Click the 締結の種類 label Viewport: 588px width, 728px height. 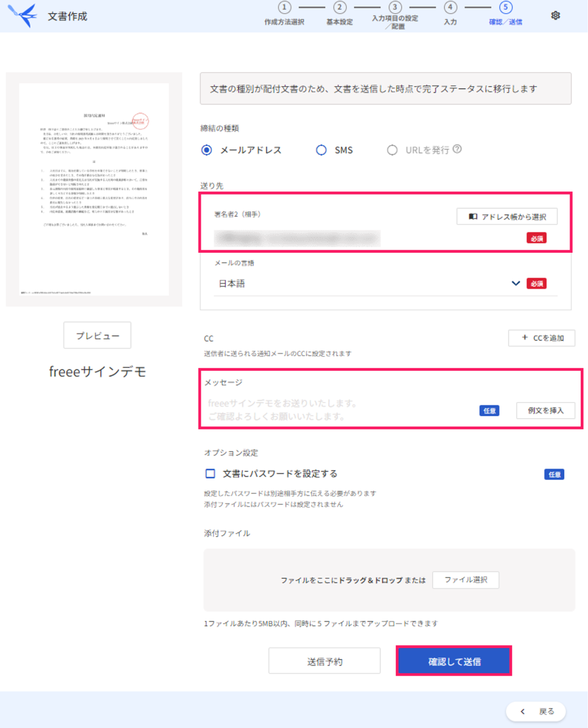[220, 128]
